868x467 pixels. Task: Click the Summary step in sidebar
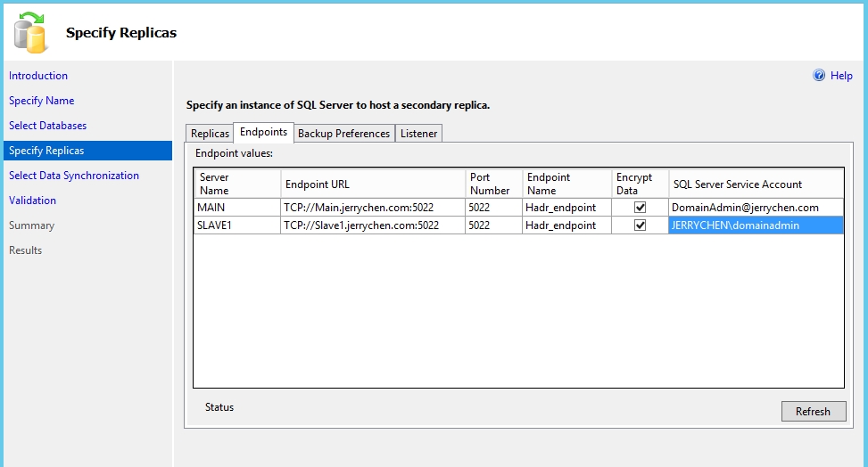pos(31,225)
